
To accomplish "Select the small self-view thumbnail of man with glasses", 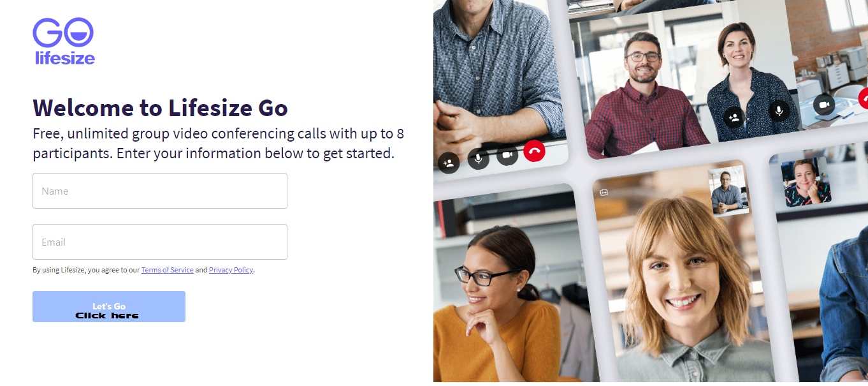I will pos(727,190).
